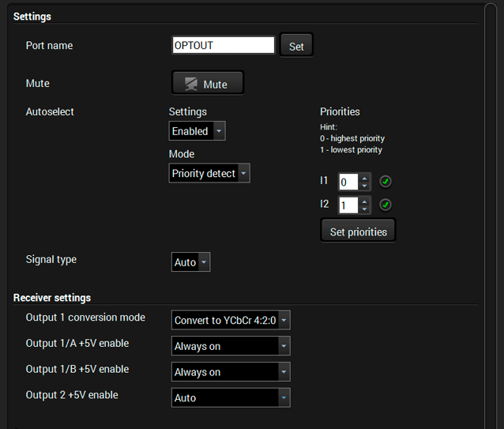Image resolution: width=504 pixels, height=429 pixels.
Task: Click the I1 priority value field
Action: (x=348, y=182)
